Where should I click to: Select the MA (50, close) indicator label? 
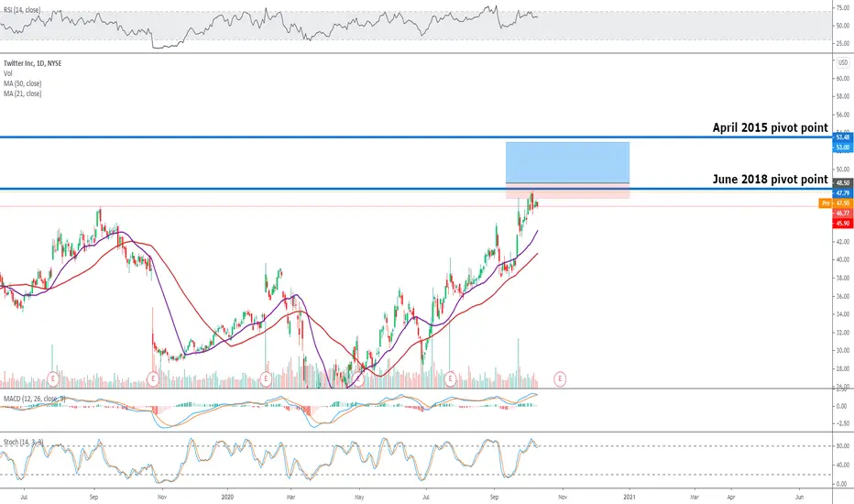[x=22, y=83]
